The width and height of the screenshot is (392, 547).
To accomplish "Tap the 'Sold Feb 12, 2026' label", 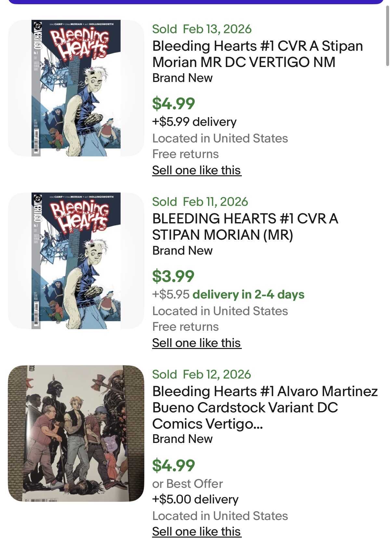I will click(x=202, y=374).
